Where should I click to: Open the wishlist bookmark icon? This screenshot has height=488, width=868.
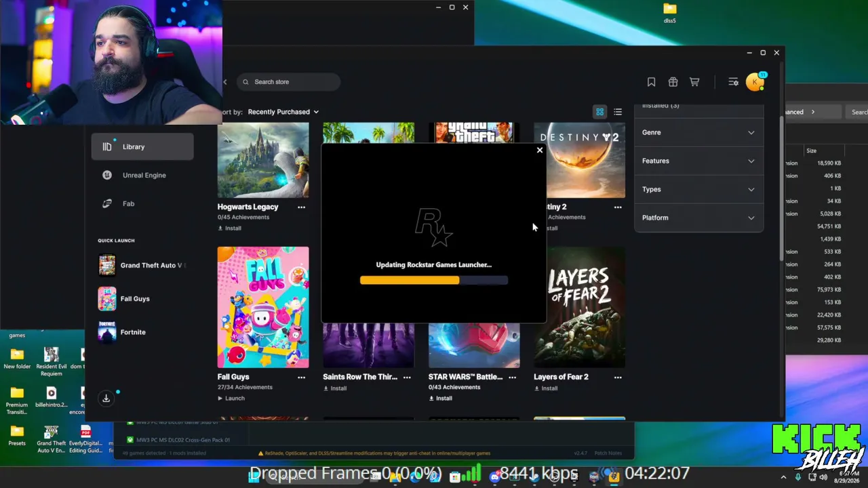(651, 82)
